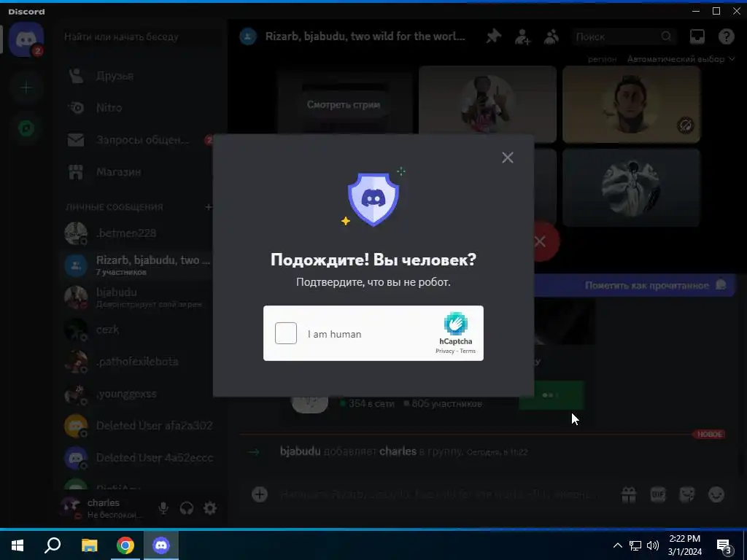Open volume tray icon
747x560 pixels.
tap(653, 545)
